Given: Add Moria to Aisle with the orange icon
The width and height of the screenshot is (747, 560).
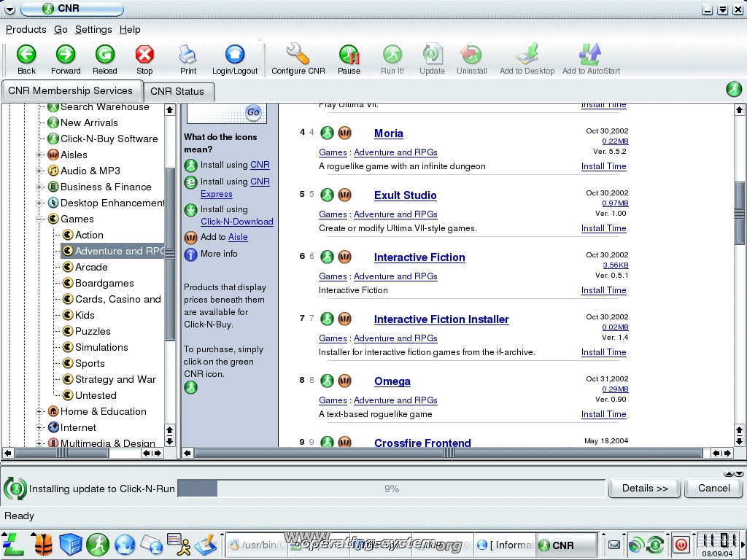Looking at the screenshot, I should click(x=344, y=133).
